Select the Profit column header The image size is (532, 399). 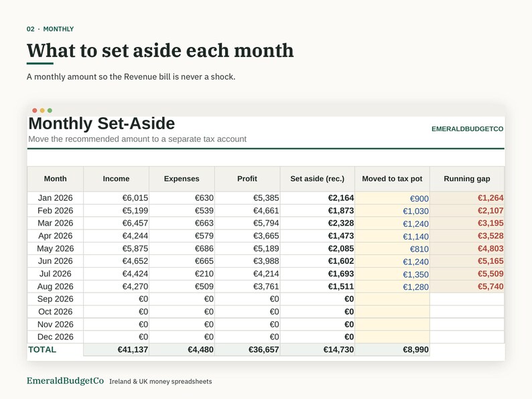pos(247,179)
